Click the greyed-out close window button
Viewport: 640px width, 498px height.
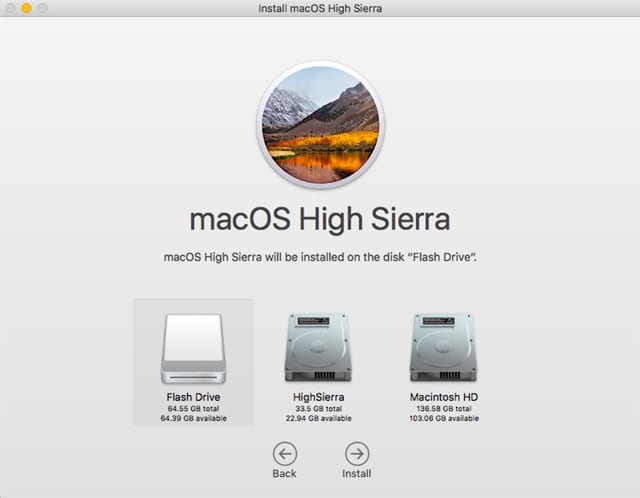[x=10, y=9]
